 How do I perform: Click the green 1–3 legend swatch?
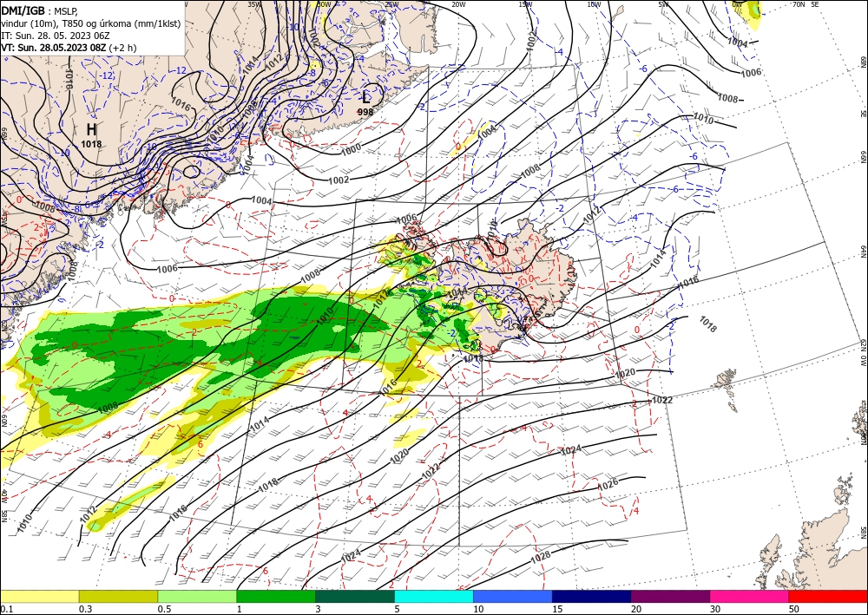pos(276,597)
